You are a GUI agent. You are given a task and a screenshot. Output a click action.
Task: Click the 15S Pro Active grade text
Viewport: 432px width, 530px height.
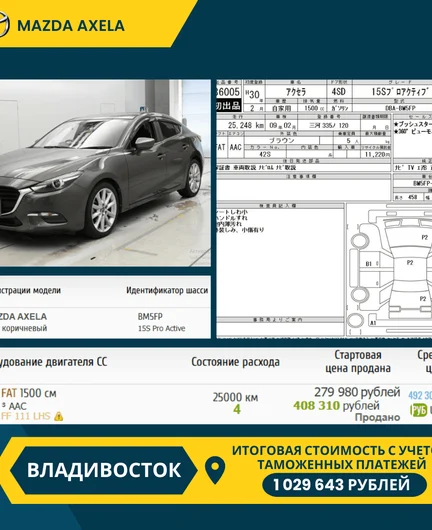(162, 329)
